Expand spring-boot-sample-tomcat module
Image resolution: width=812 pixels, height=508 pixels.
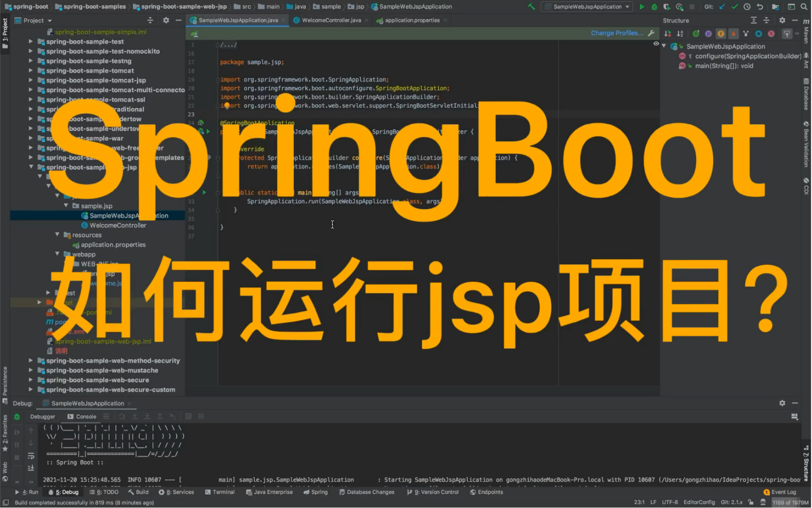[31, 71]
